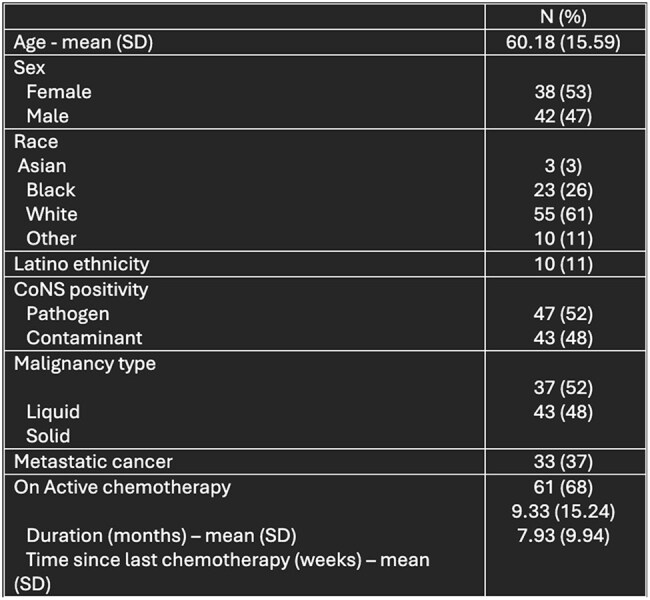Click the 60.18 (15.59) age value

tap(563, 42)
